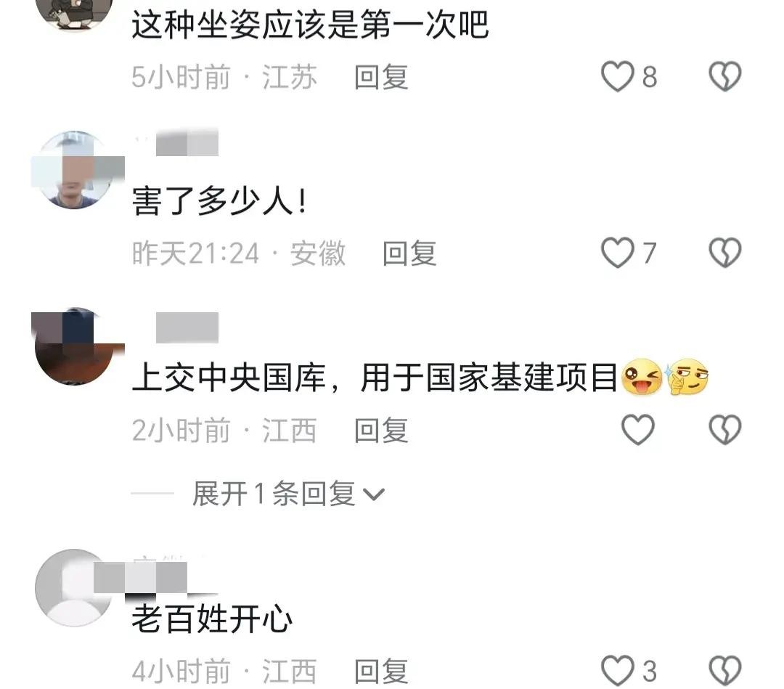Dislike the 老百姓开心 comment
The image size is (784, 689).
[x=725, y=671]
